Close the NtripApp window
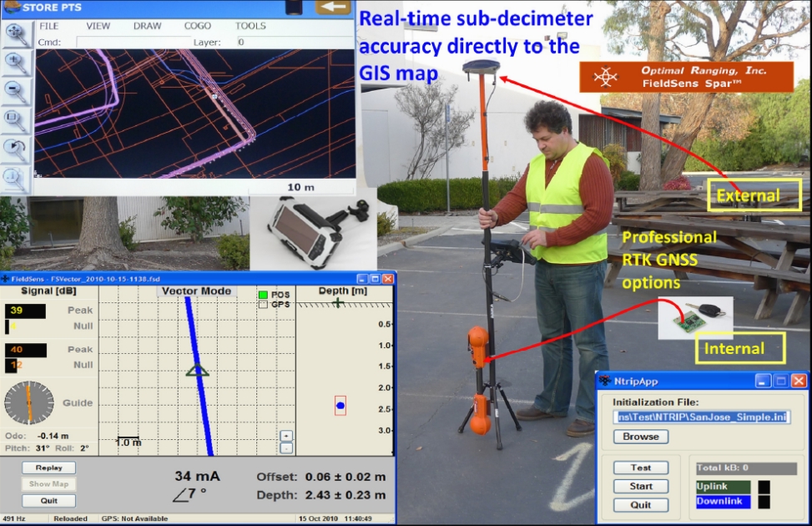 799,381
